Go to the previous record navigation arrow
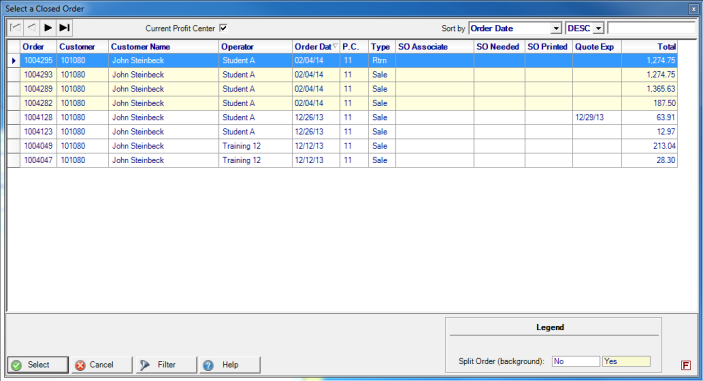Viewport: 703px width, 381px height. (x=31, y=28)
